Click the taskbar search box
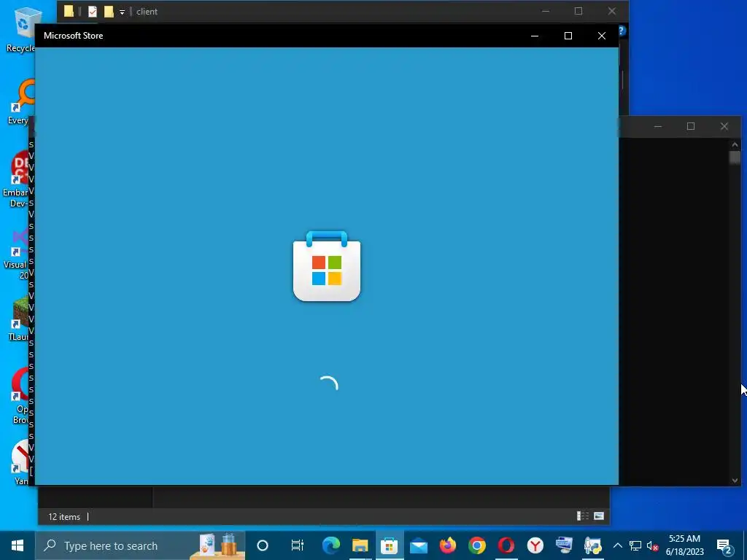747x560 pixels. pos(141,545)
